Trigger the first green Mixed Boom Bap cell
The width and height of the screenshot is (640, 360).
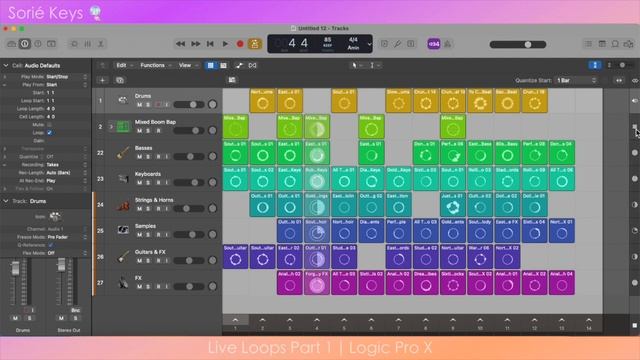[x=236, y=127]
